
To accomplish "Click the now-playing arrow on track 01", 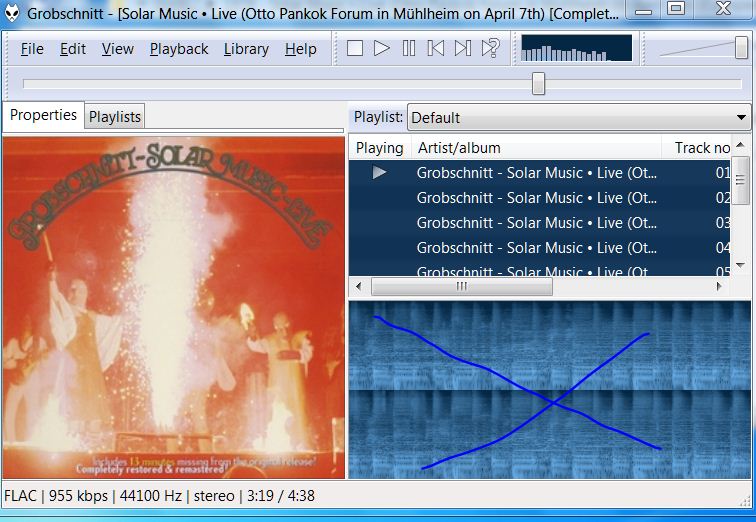I will 379,173.
